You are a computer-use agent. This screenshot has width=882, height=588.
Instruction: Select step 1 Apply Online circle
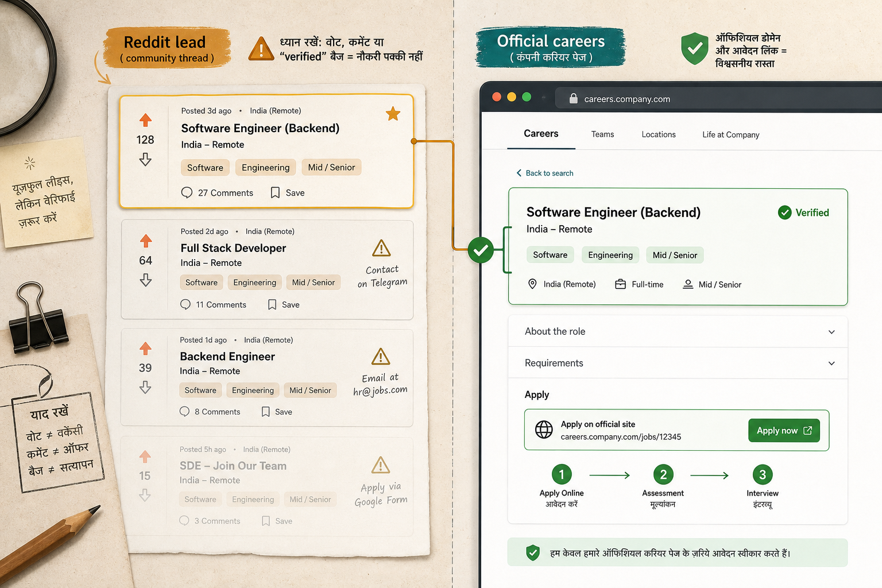pos(562,474)
